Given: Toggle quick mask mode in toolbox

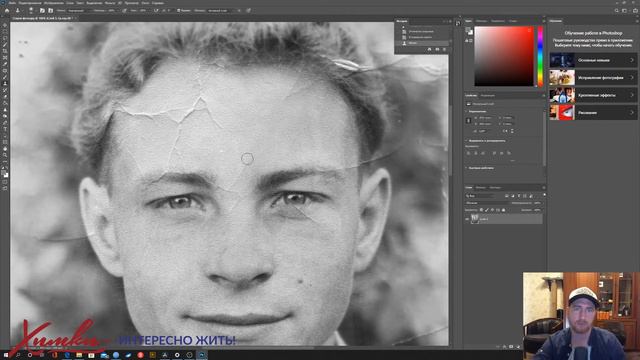Looking at the screenshot, I should coord(5,182).
